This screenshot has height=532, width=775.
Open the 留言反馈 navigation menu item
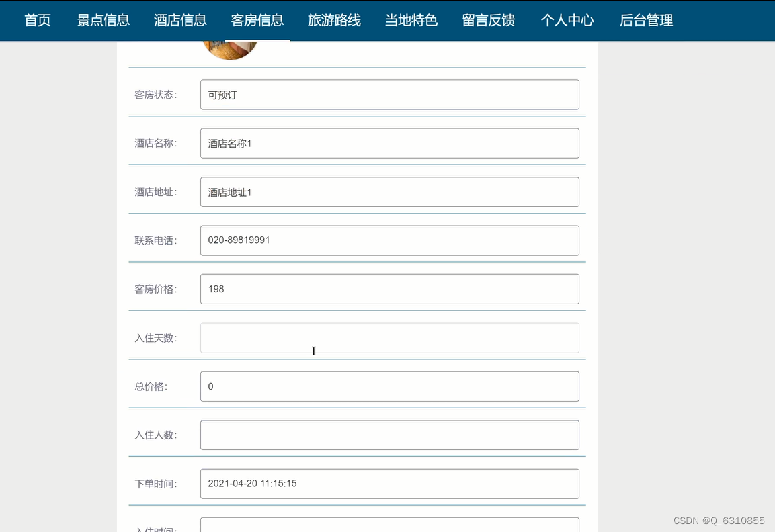coord(488,20)
